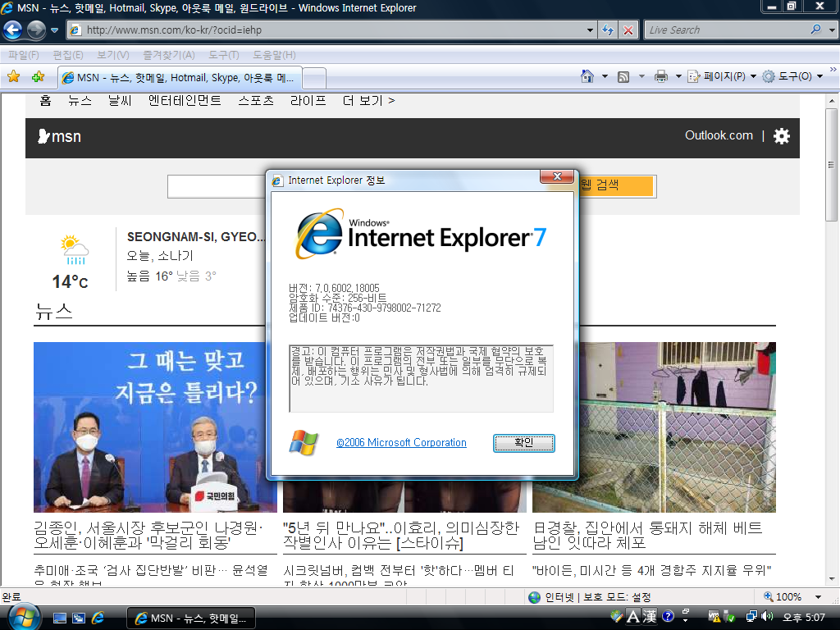Click the address bar URL field
Viewport: 840px width, 630px height.
pos(326,30)
